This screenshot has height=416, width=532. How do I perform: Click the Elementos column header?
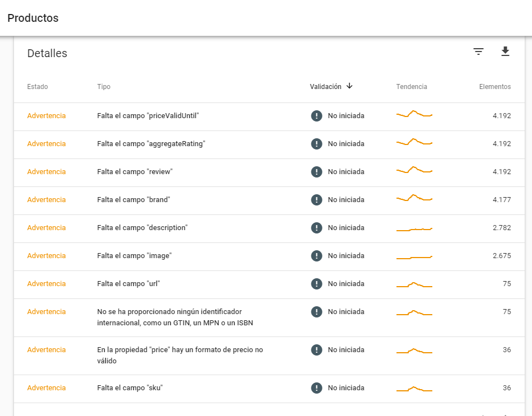[494, 87]
